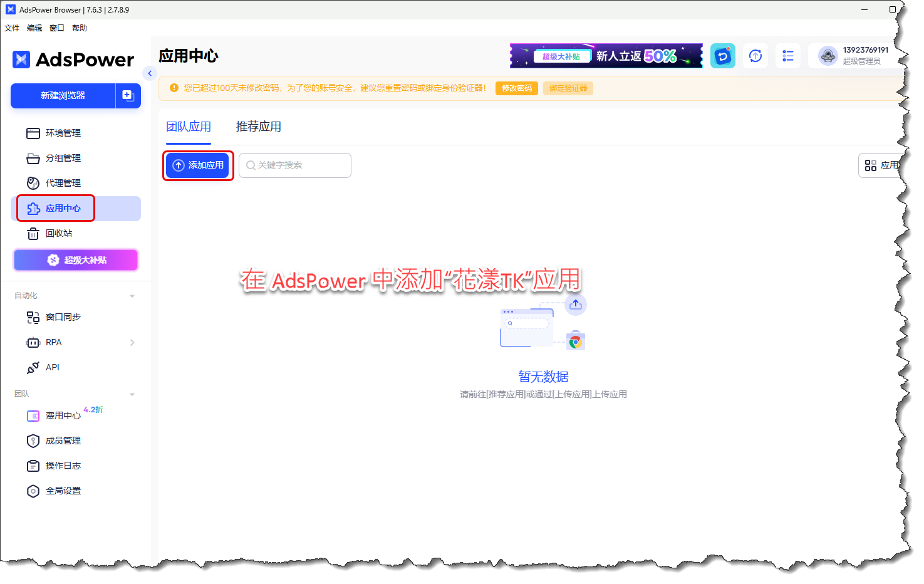This screenshot has width=924, height=584.
Task: Click the teal chat support icon
Action: tap(722, 56)
